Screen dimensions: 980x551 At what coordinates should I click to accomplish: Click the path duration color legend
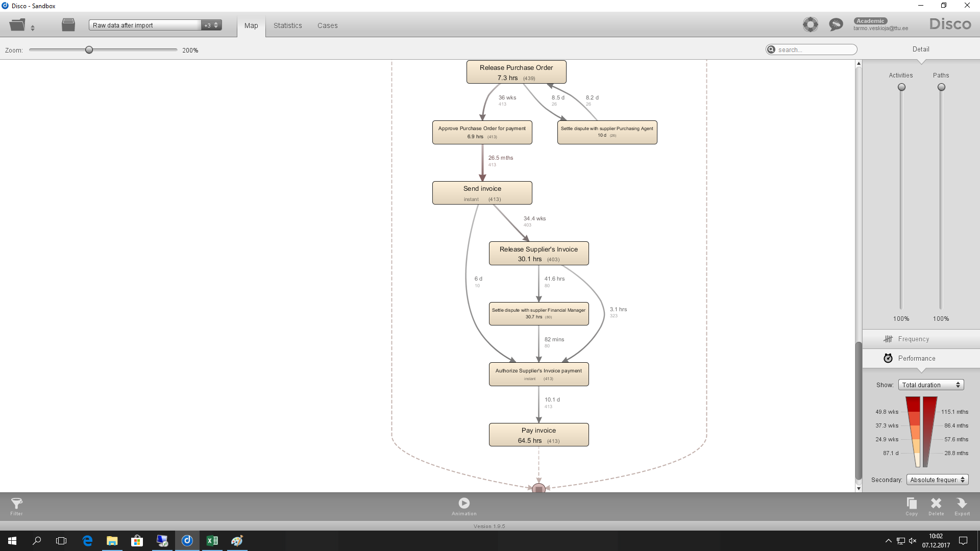tap(930, 432)
